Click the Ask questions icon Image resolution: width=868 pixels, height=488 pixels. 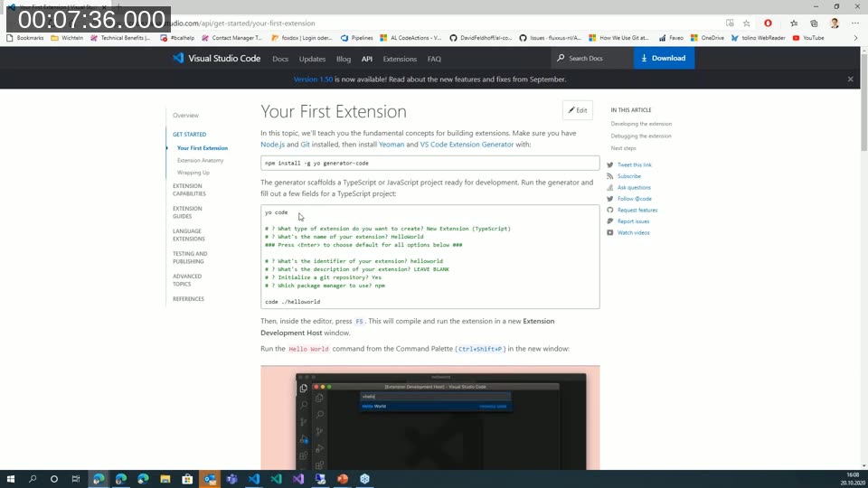(x=610, y=188)
